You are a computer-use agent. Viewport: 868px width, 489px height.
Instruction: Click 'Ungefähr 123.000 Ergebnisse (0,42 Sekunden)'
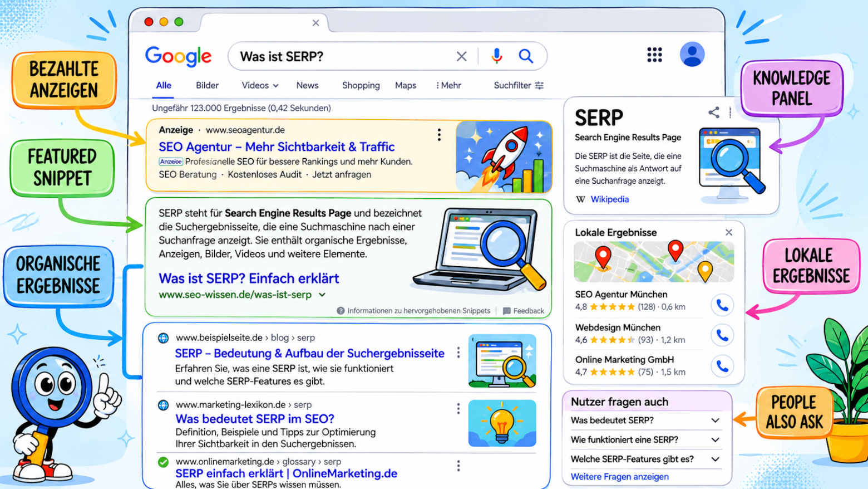tap(241, 108)
